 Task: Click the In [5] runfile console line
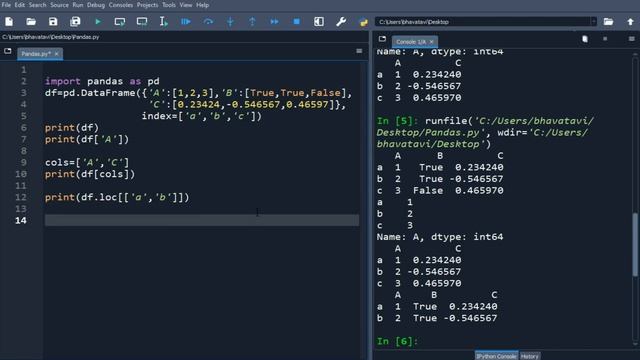coord(485,132)
